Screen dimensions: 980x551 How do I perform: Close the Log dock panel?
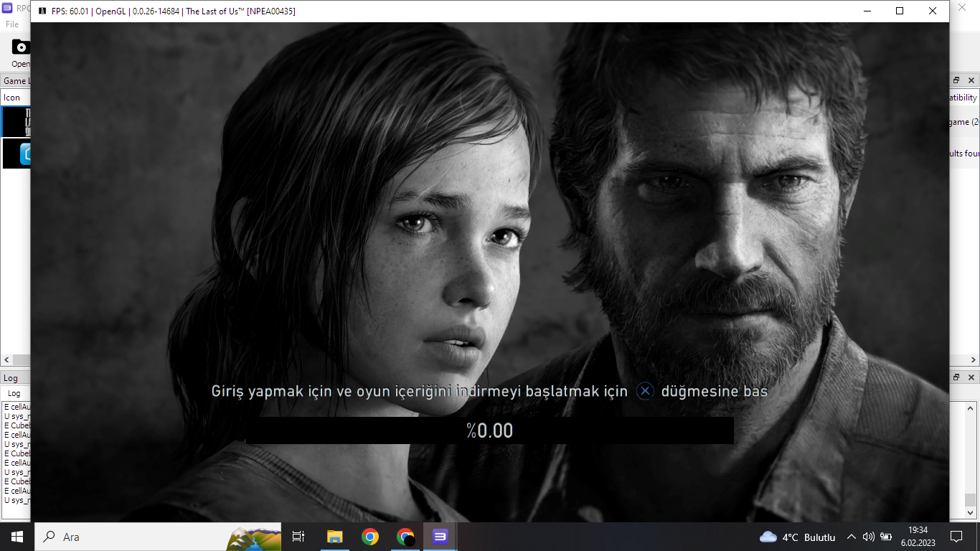point(971,377)
